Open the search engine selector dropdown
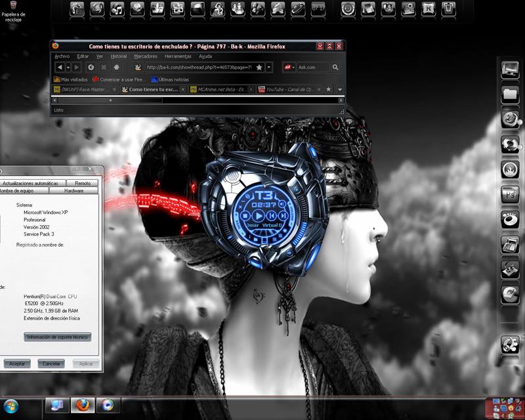The width and height of the screenshot is (525, 420). pyautogui.click(x=290, y=68)
